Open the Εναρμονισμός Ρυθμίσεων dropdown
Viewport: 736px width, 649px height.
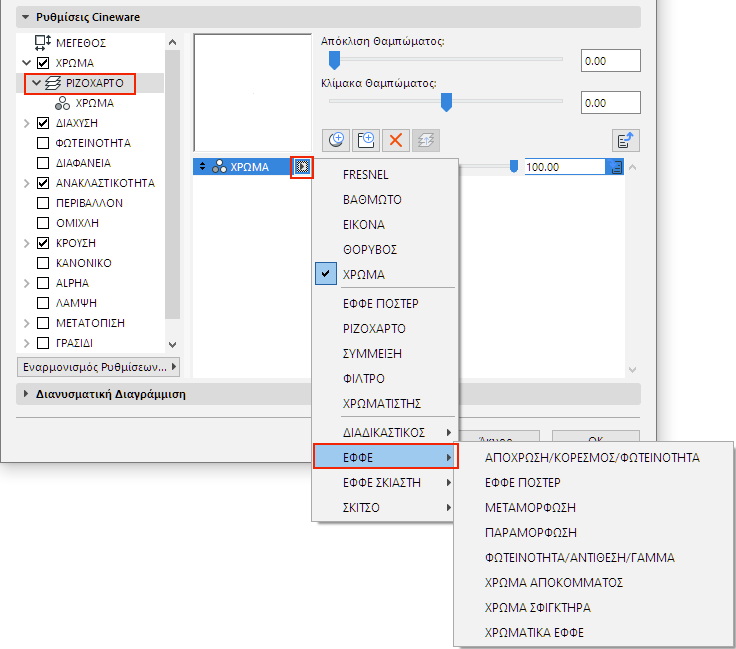(x=99, y=366)
